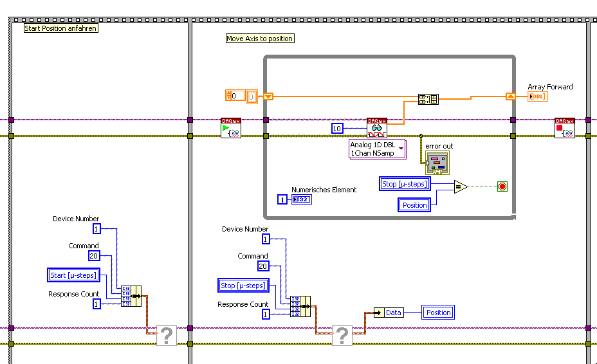Click the 'Move Axis to position' comment label
The width and height of the screenshot is (597, 364).
[260, 39]
